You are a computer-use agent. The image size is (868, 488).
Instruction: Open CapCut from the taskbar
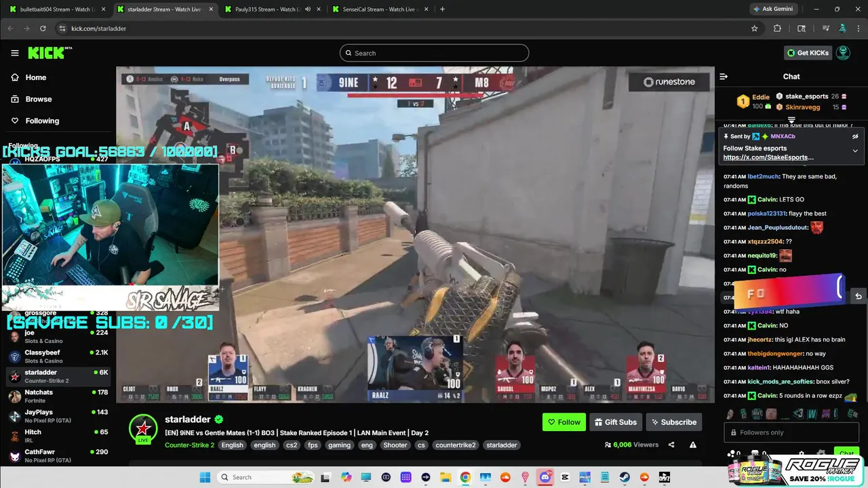pos(566,477)
